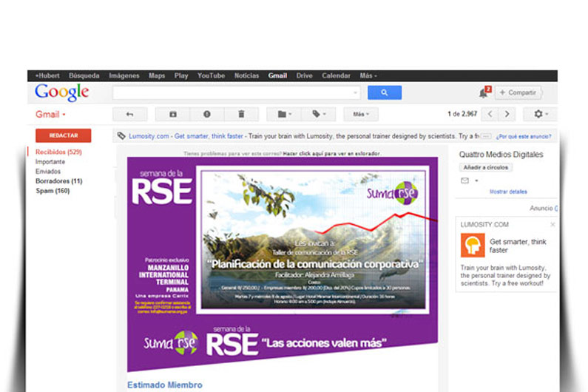588x392 pixels.
Task: Open the Spam (160) folder
Action: (x=53, y=191)
